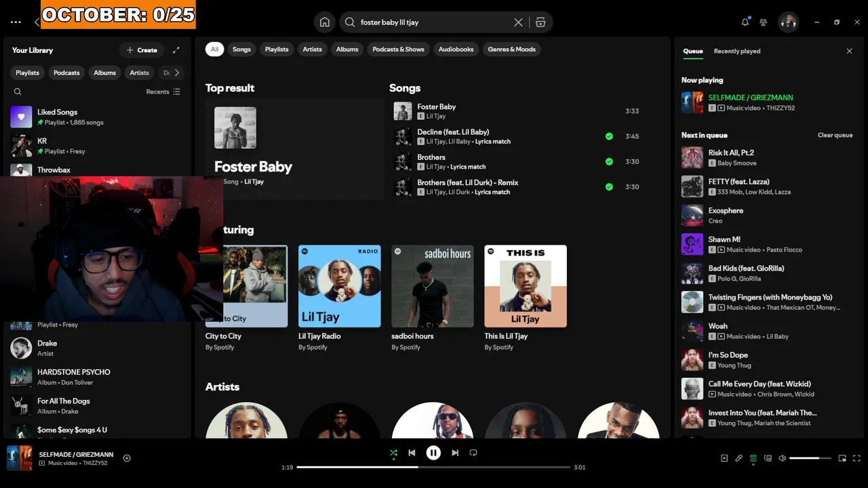Select the All search filter
Viewport: 868px width, 488px height.
(214, 49)
